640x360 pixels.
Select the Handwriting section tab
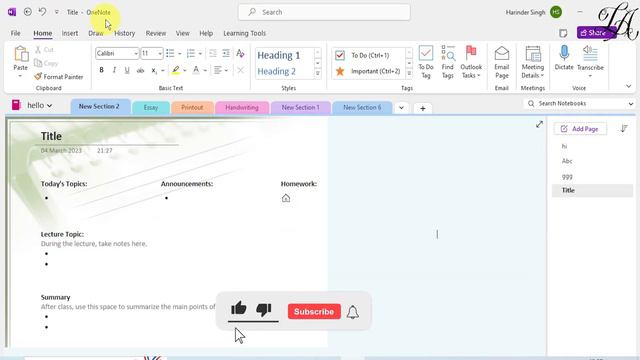point(242,107)
